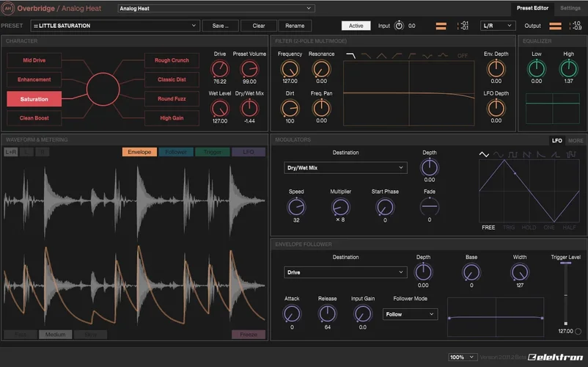Select the low-pass filter shape icon
Image resolution: width=588 pixels, height=367 pixels.
point(351,56)
